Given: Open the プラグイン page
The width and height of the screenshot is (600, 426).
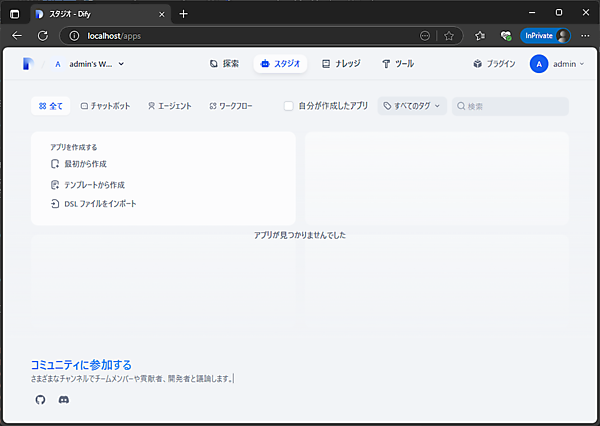Looking at the screenshot, I should coord(494,64).
